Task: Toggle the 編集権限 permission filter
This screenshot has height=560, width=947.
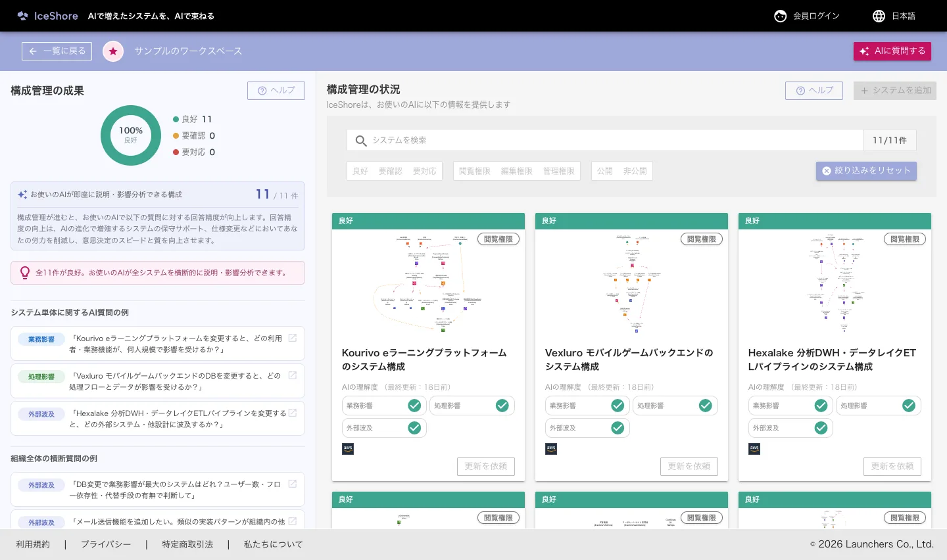Action: point(517,171)
